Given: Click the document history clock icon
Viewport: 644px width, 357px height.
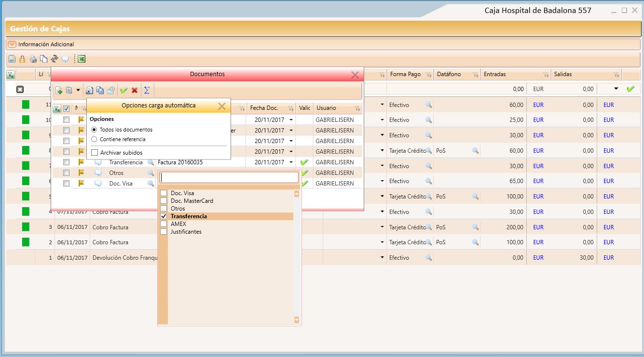Looking at the screenshot, I should click(111, 90).
